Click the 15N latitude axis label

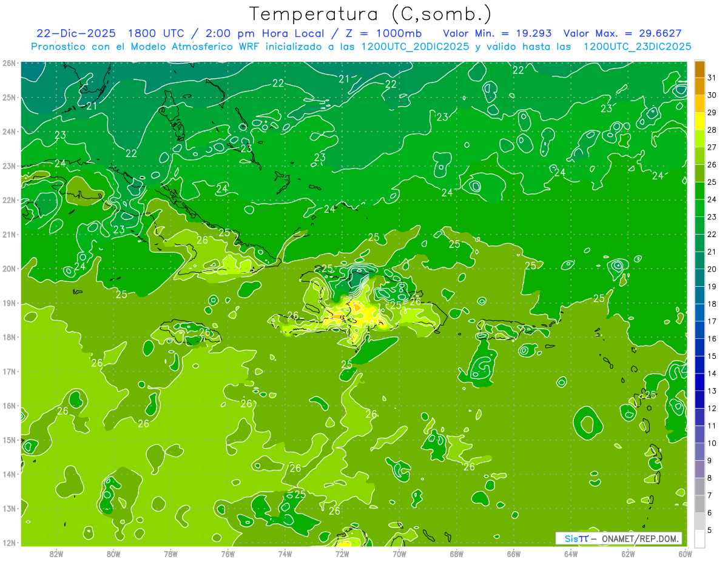[8, 440]
